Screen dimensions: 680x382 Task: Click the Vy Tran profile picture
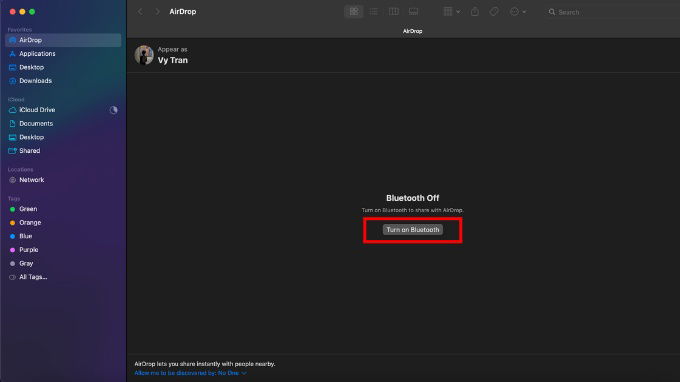(x=144, y=55)
